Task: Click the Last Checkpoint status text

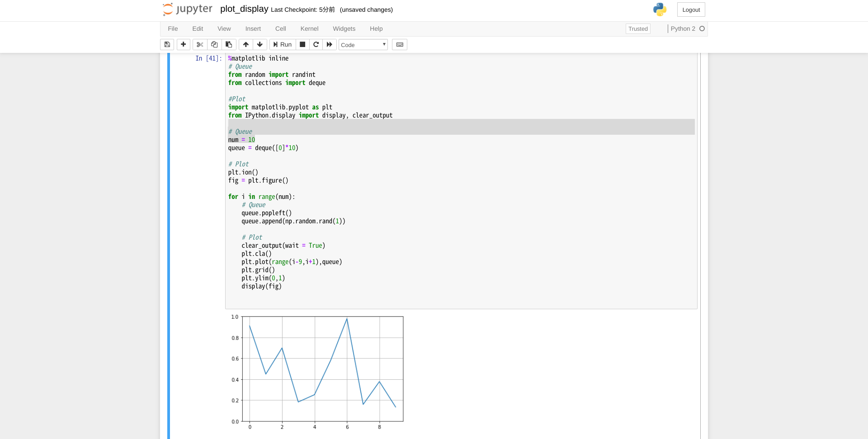Action: pyautogui.click(x=303, y=9)
